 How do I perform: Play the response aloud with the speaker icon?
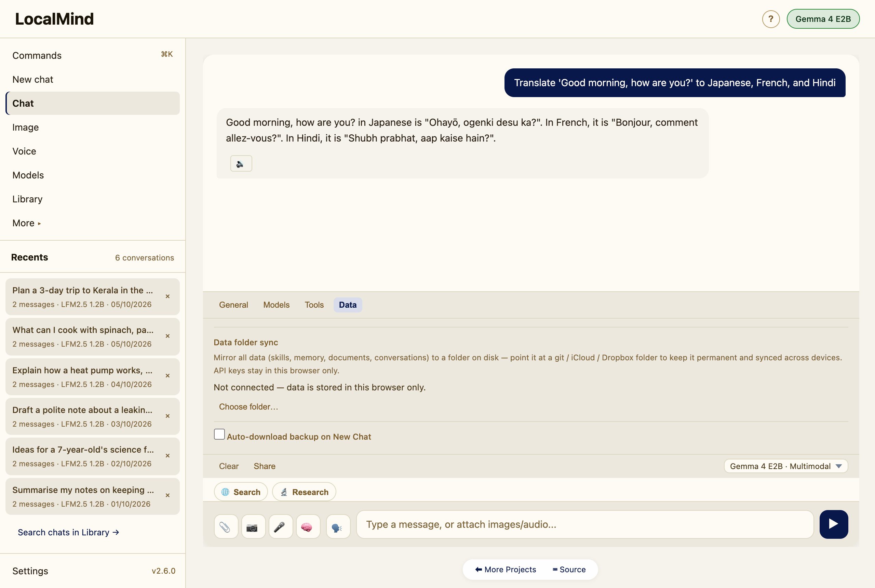[241, 163]
